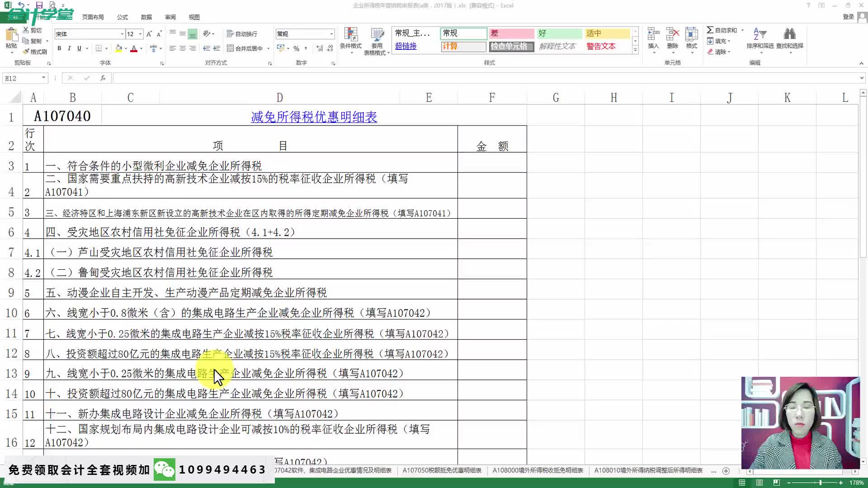
Task: Open the font name dropdown
Action: pyautogui.click(x=122, y=34)
